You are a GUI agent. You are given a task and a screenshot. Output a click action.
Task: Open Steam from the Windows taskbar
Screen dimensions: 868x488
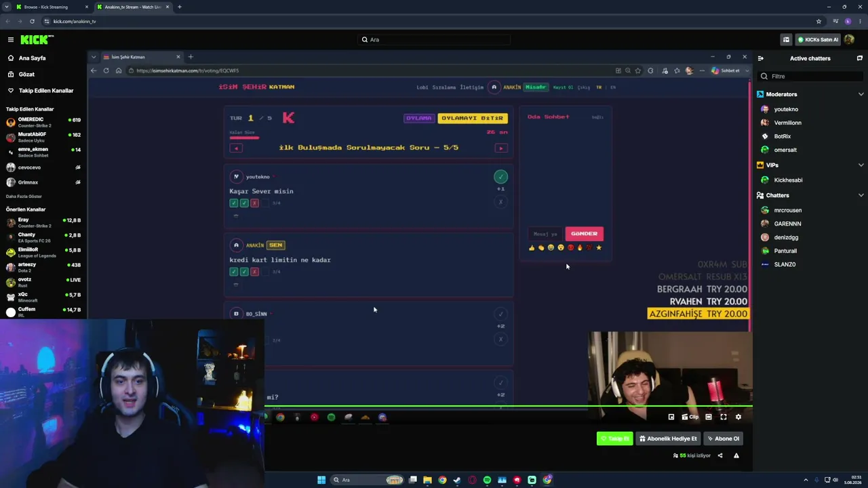click(x=457, y=480)
